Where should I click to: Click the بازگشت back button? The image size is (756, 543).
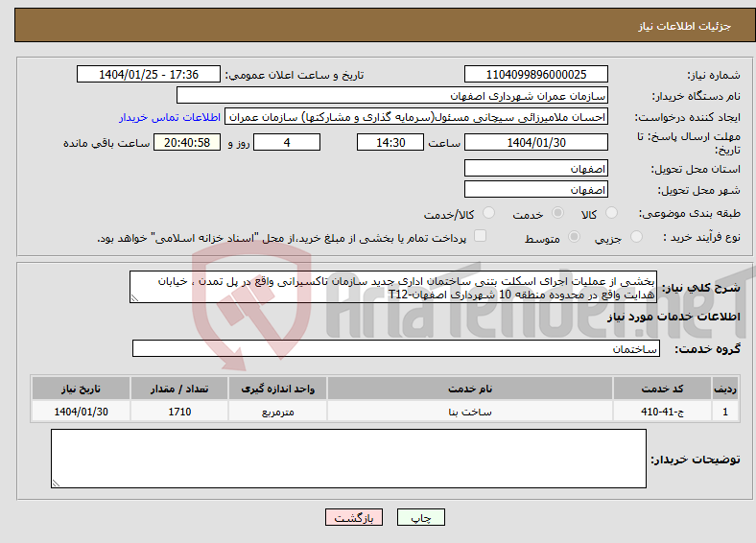pos(354,517)
